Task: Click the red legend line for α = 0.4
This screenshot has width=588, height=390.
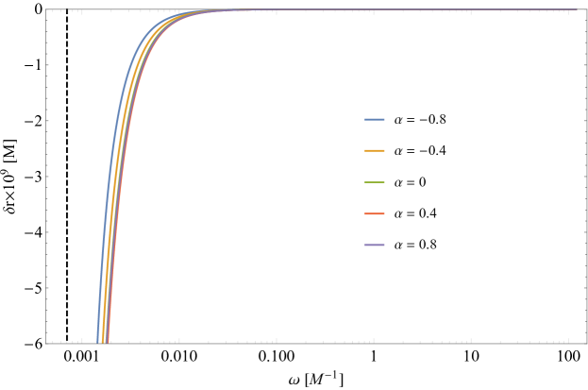Action: [x=375, y=213]
